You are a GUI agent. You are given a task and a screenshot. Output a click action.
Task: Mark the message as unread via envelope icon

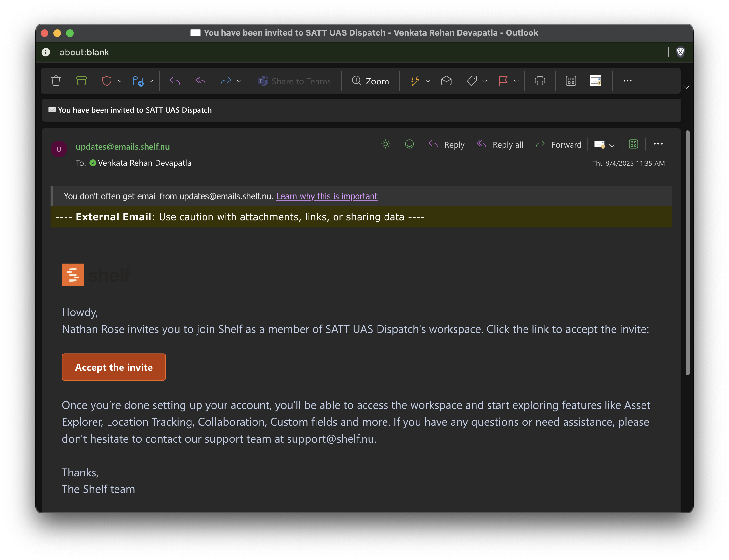[446, 81]
